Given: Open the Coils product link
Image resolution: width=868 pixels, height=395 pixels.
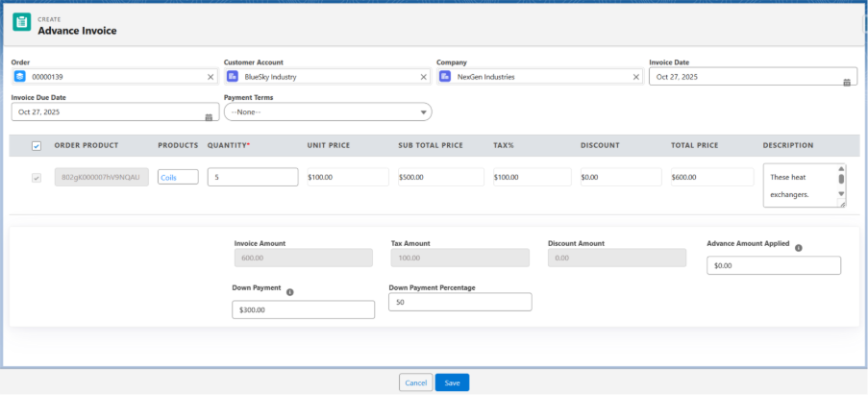Looking at the screenshot, I should (169, 178).
